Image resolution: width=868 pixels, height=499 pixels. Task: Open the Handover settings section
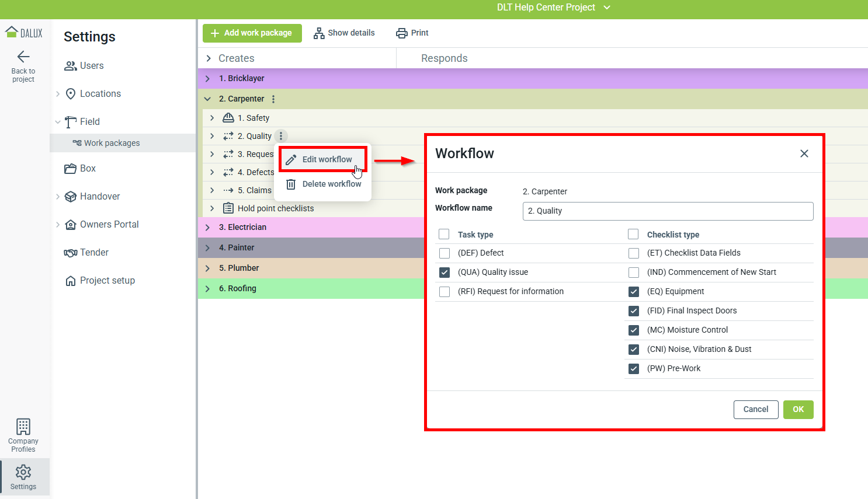coord(100,197)
